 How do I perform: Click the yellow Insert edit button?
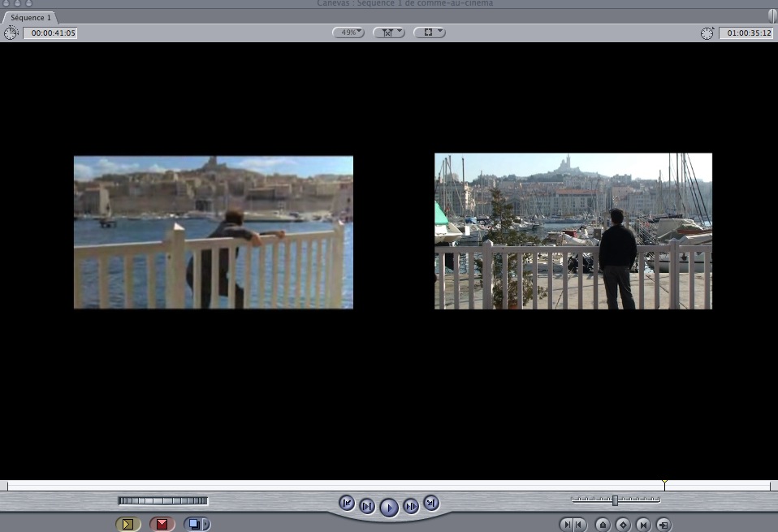[x=128, y=524]
